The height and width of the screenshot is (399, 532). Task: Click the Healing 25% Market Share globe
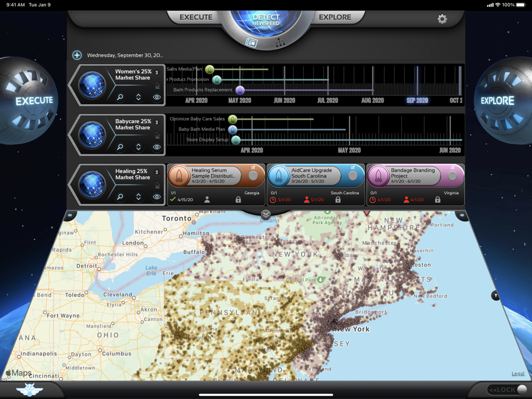[92, 185]
